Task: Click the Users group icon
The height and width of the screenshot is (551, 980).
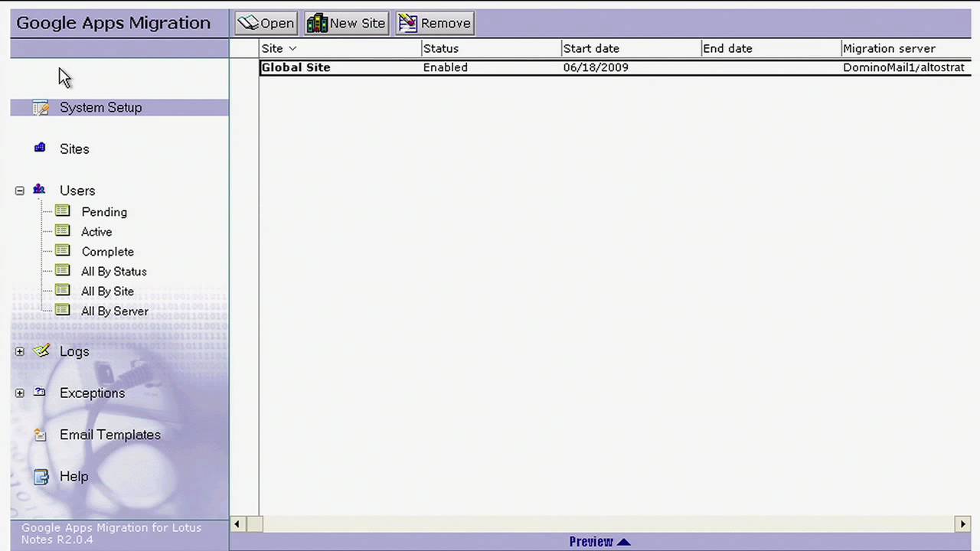Action: pos(39,189)
